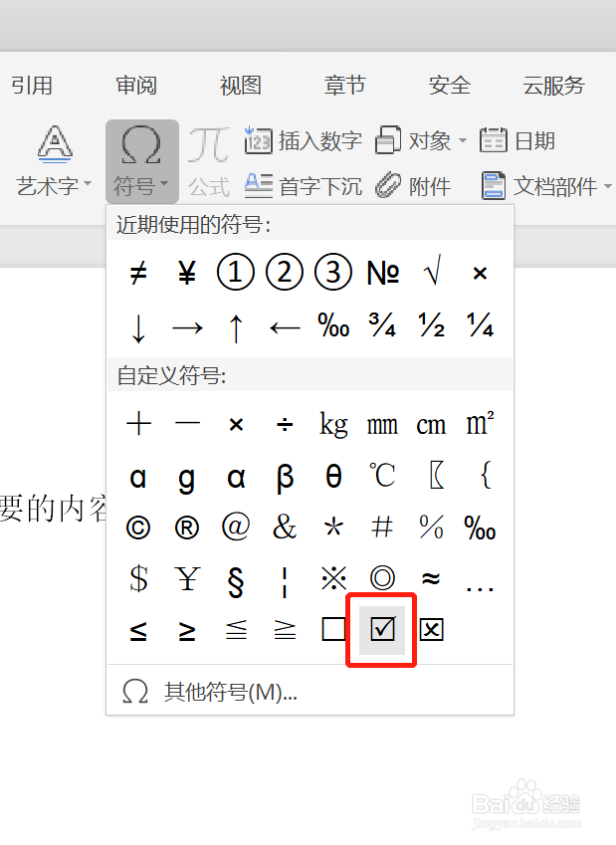Insert the # hash symbol
The image size is (616, 845).
point(382,527)
